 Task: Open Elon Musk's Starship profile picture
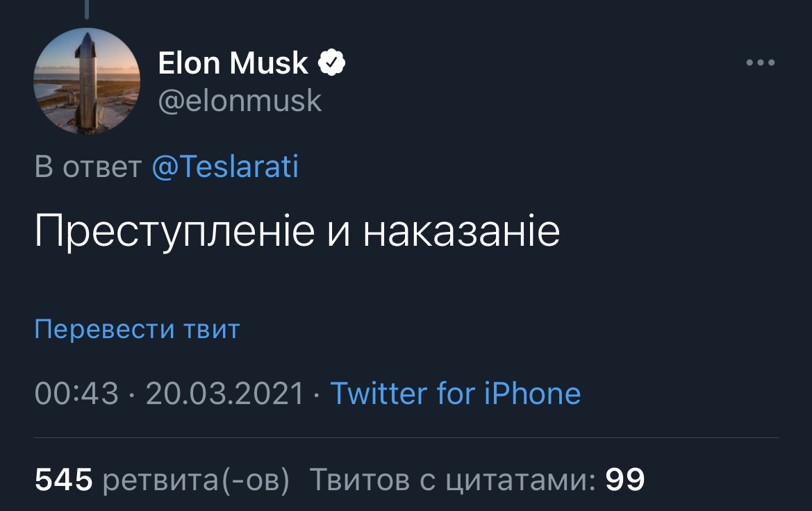tap(87, 81)
